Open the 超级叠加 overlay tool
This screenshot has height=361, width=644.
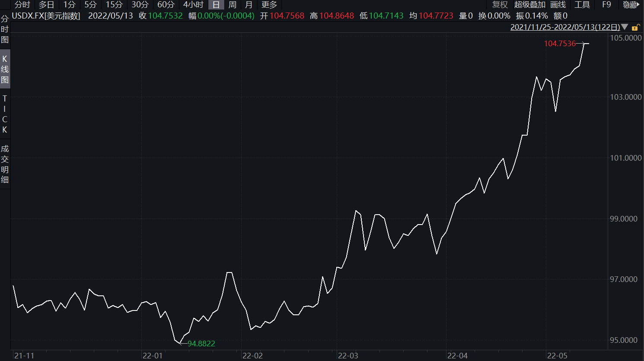point(530,5)
